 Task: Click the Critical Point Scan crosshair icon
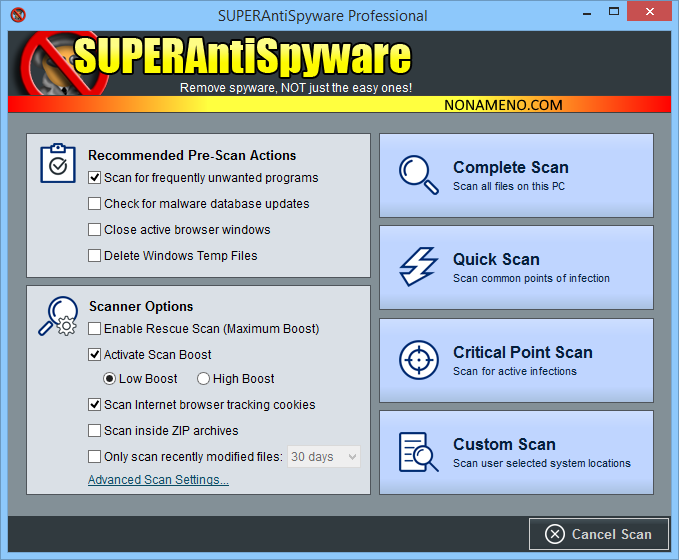tap(418, 360)
